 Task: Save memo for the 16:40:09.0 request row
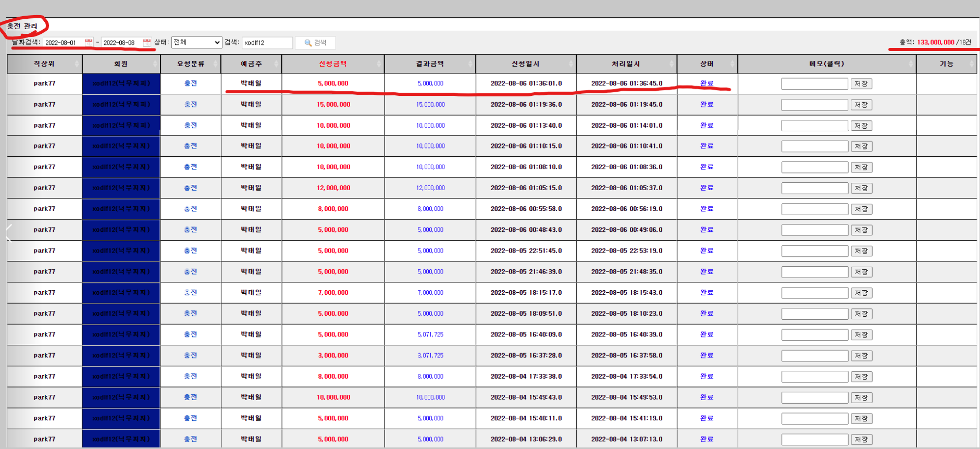coord(861,334)
